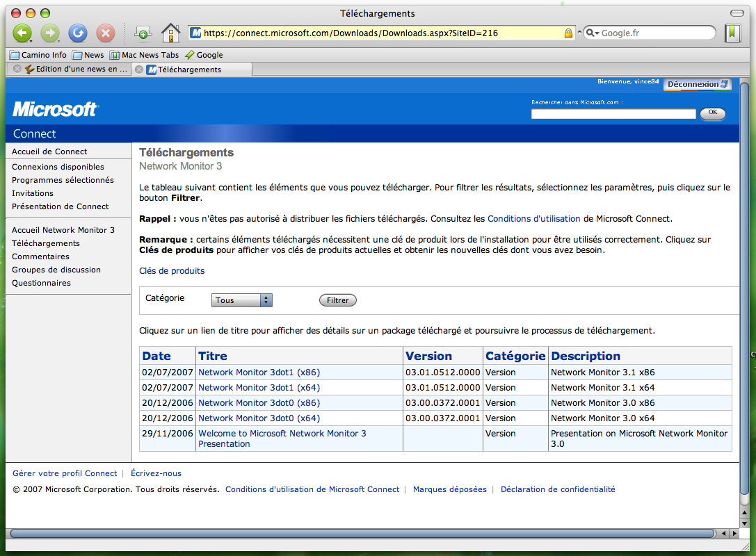Open the home page via the house icon
756x556 pixels.
click(170, 32)
